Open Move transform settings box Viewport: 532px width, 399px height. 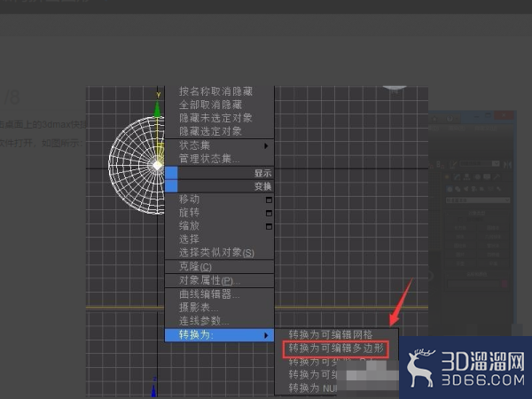pos(269,199)
